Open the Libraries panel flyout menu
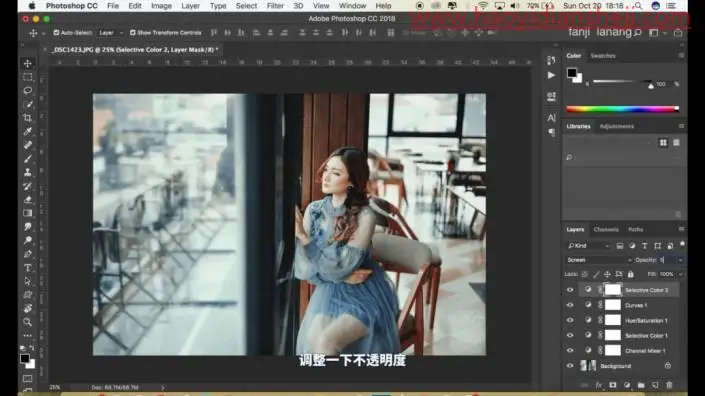705x396 pixels. click(681, 126)
